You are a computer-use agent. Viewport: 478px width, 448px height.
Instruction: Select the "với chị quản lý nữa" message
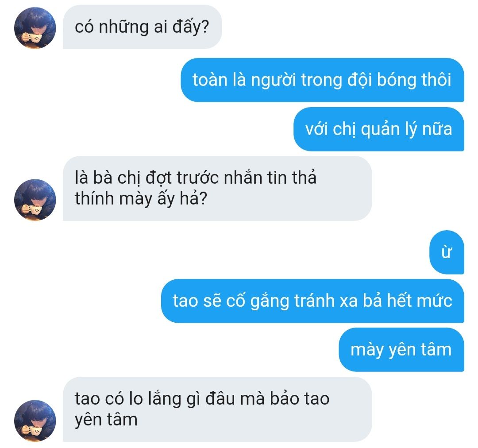tap(379, 129)
